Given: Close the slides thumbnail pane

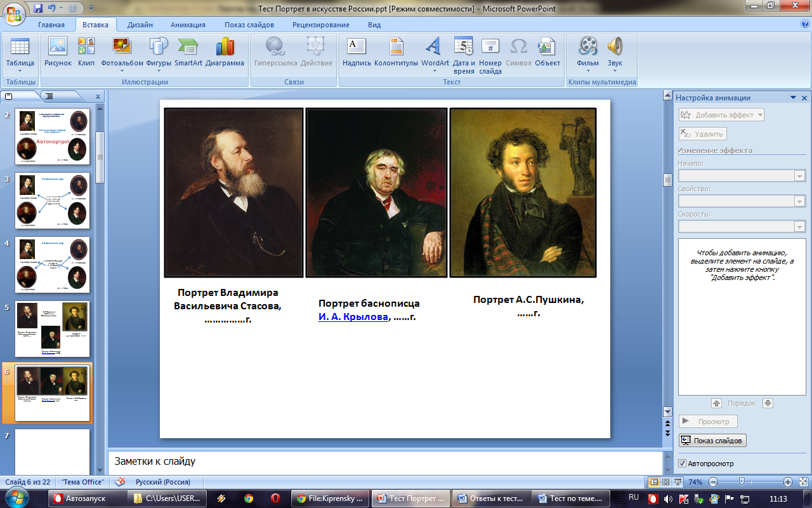Looking at the screenshot, I should [x=98, y=97].
